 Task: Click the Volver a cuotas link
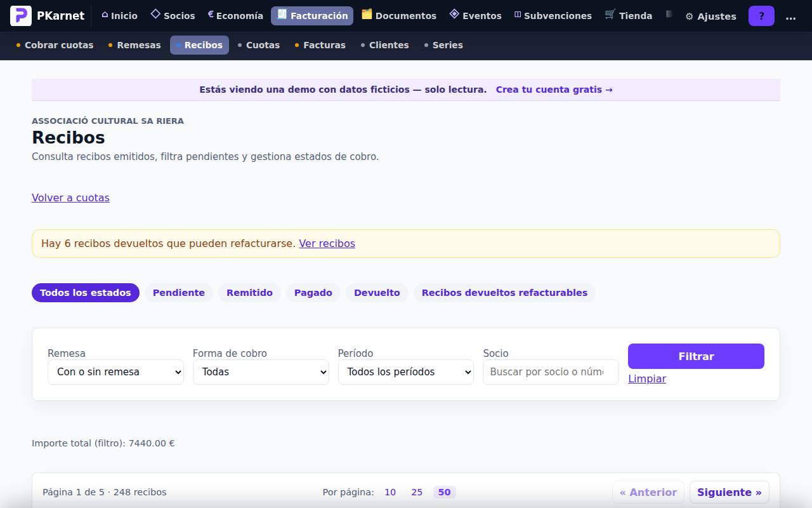(70, 197)
